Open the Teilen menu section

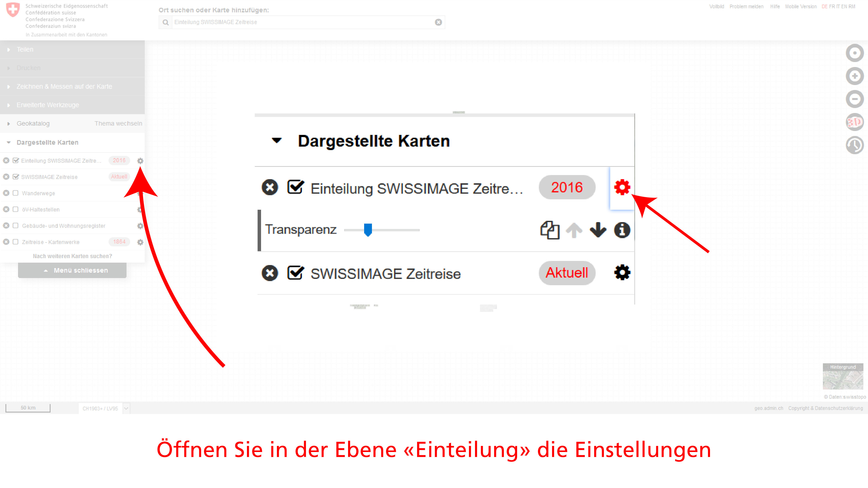coord(25,49)
